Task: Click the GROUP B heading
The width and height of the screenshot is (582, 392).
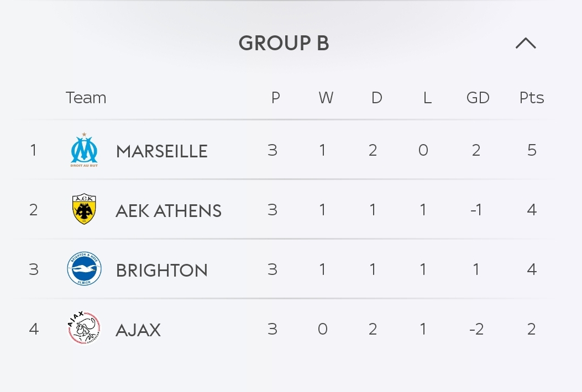Action: 284,43
